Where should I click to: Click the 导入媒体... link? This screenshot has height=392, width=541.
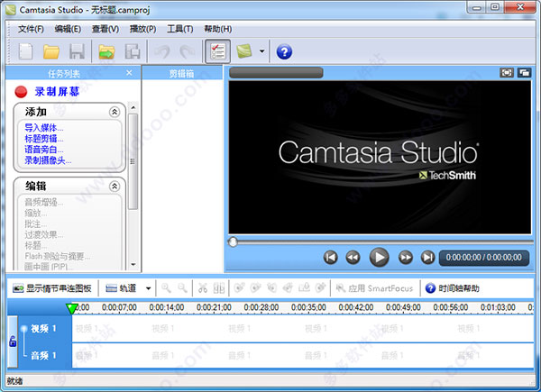[x=44, y=128]
